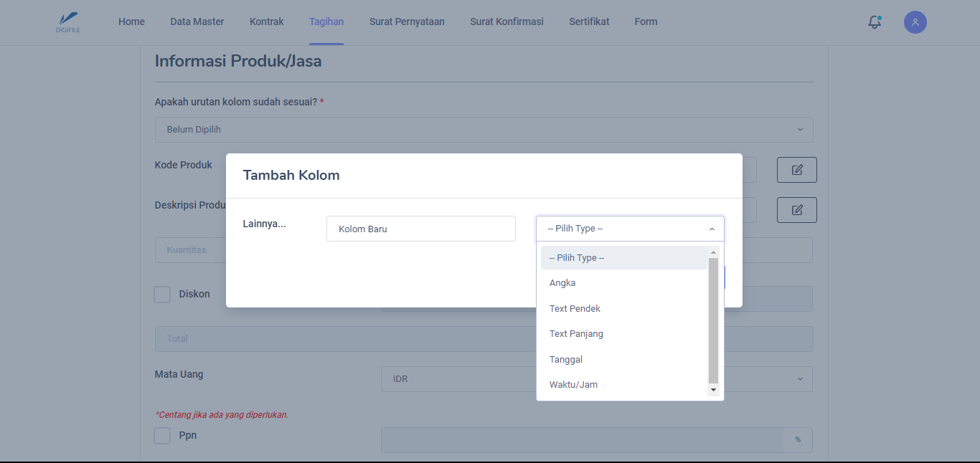980x463 pixels.
Task: Click the Kolom Baru input field
Action: pyautogui.click(x=420, y=229)
